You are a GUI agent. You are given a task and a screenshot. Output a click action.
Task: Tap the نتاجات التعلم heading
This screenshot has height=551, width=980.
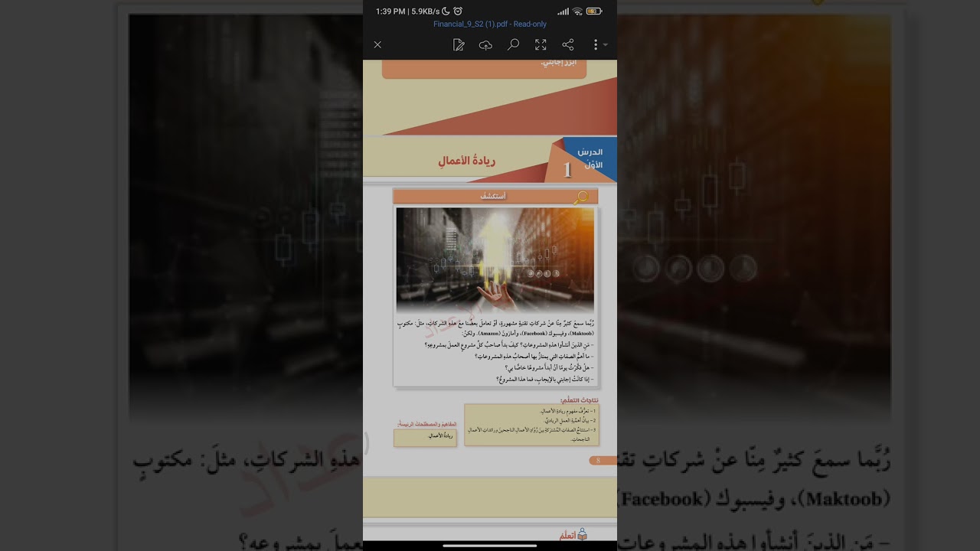point(579,400)
